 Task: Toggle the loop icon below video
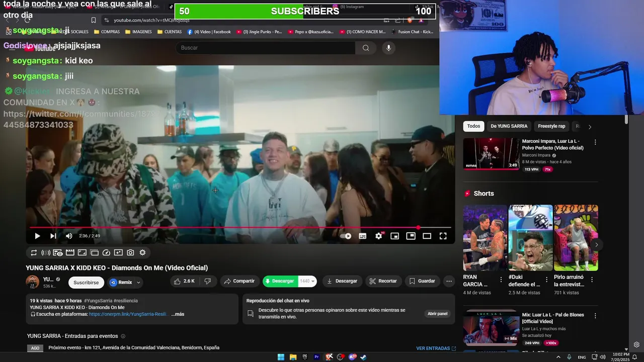34,252
